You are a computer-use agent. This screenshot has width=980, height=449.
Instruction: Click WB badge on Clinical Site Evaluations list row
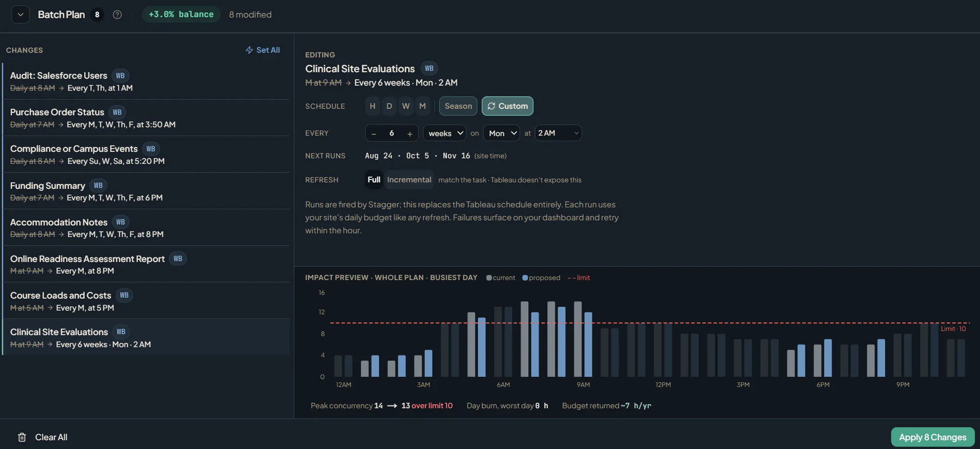[121, 331]
